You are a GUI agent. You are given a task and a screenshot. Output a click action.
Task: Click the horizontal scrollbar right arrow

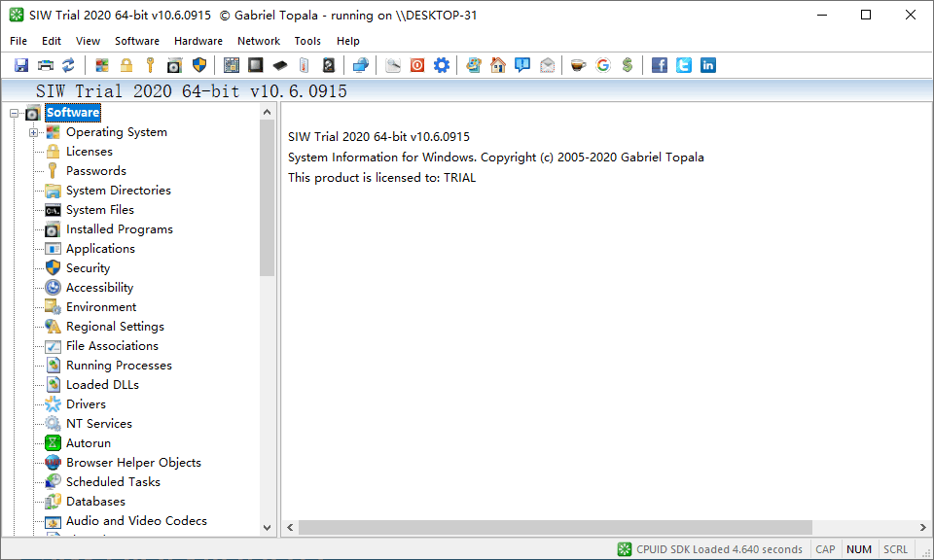tap(922, 527)
